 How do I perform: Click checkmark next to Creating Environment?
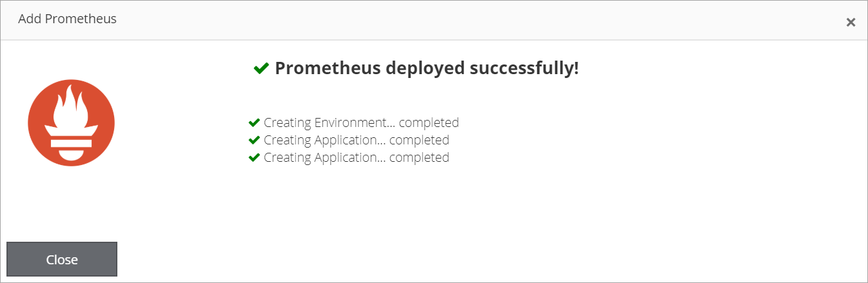coord(254,122)
